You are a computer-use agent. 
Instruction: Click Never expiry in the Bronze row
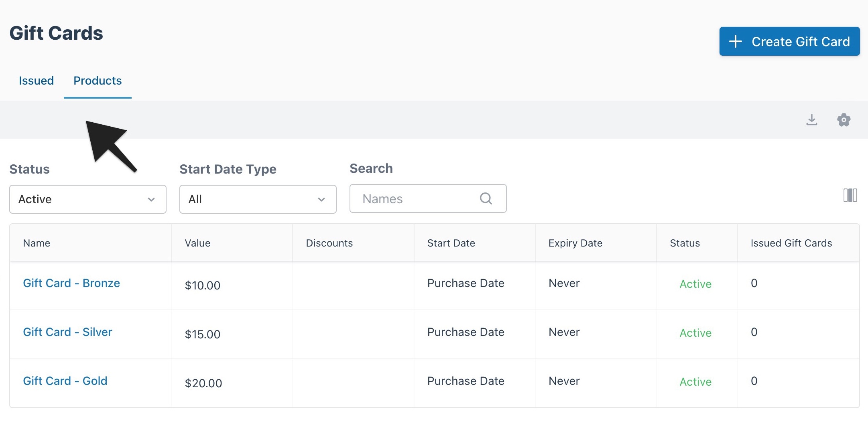click(564, 283)
